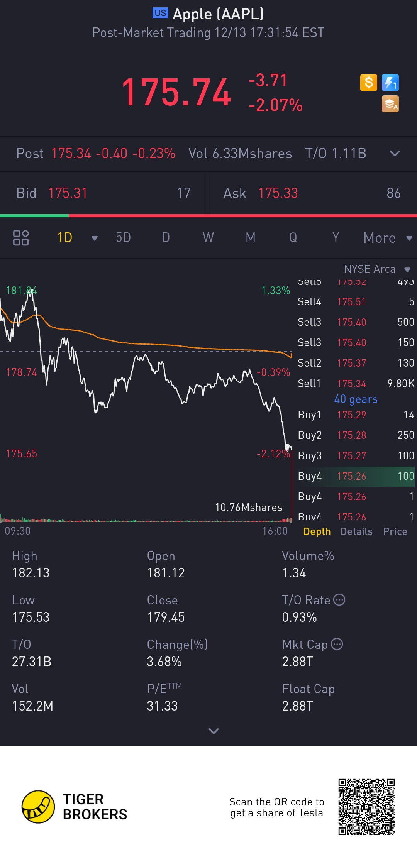This screenshot has height=868, width=417.
Task: Tap the QR code image
Action: (366, 807)
